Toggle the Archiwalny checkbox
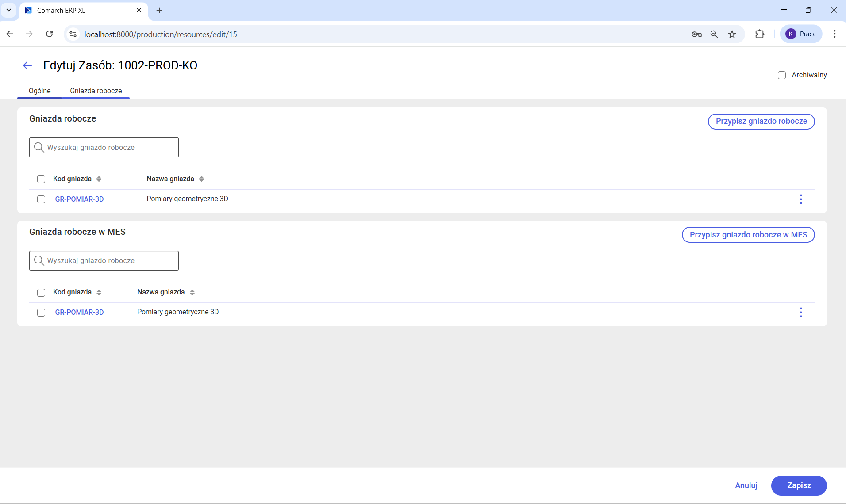 782,75
